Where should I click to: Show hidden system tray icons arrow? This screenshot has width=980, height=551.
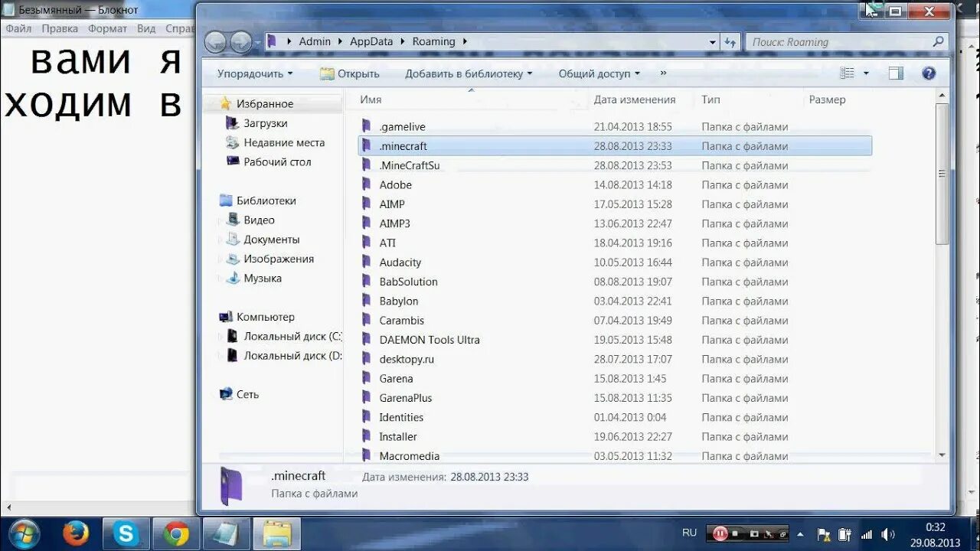[x=800, y=534]
